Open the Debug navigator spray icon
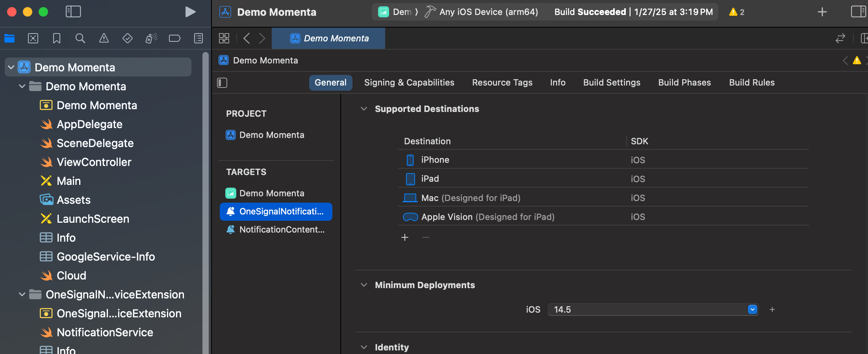Screen dimensions: 868x354 [151, 38]
